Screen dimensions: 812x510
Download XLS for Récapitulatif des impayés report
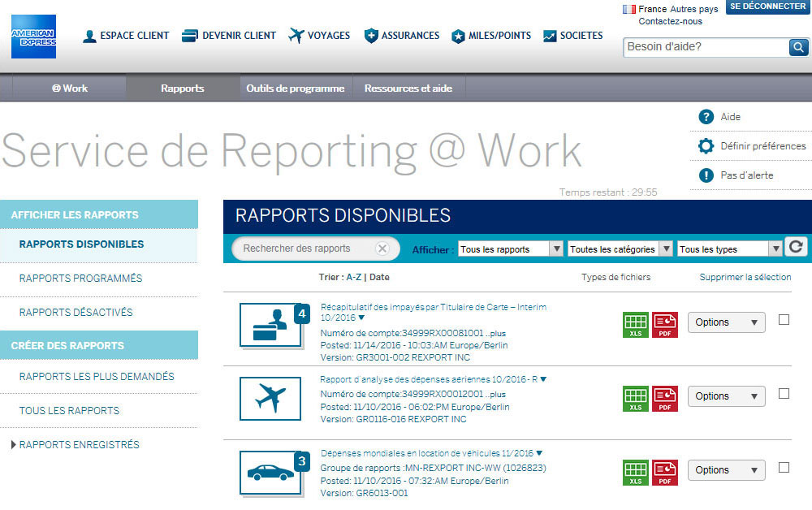pyautogui.click(x=636, y=325)
